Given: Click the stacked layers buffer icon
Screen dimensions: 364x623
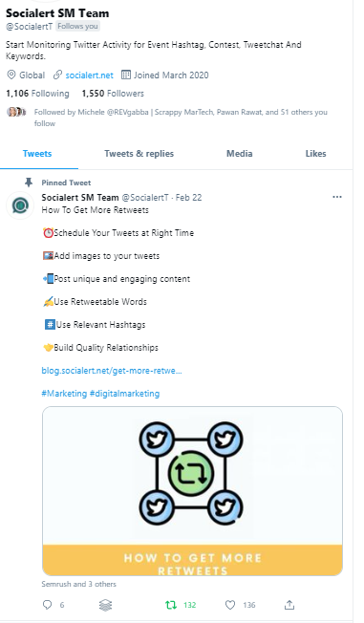Looking at the screenshot, I should [105, 605].
